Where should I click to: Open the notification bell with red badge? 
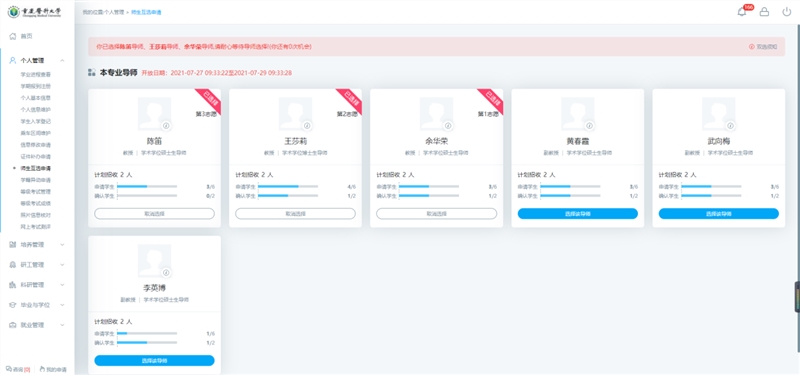click(742, 12)
